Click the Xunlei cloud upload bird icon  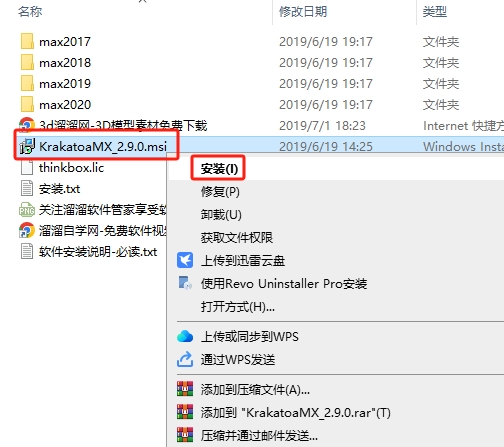185,260
